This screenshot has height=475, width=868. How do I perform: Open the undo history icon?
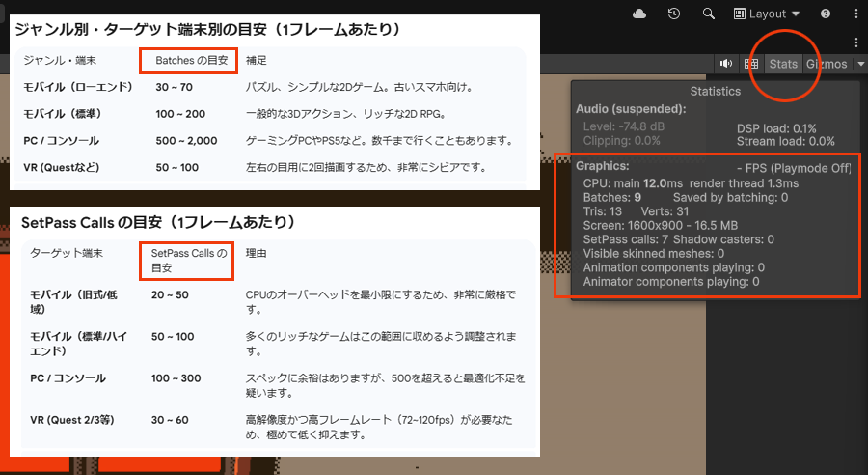(674, 14)
